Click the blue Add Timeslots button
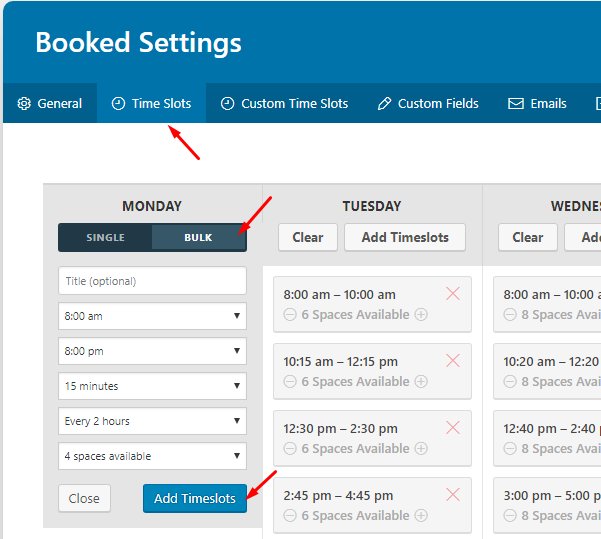 pyautogui.click(x=195, y=498)
